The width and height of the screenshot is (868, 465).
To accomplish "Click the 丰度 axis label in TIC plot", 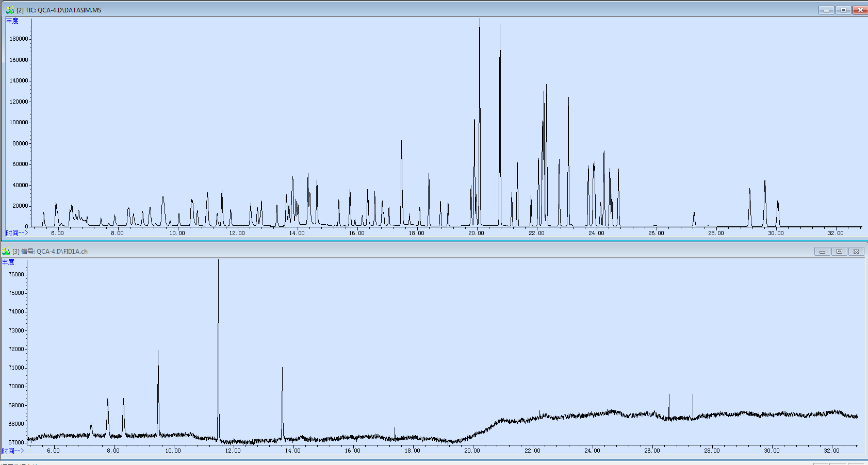I will click(12, 21).
